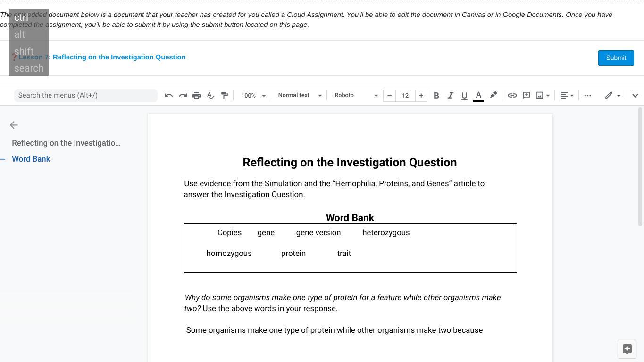
Task: Activate the paint format tool
Action: 225,95
